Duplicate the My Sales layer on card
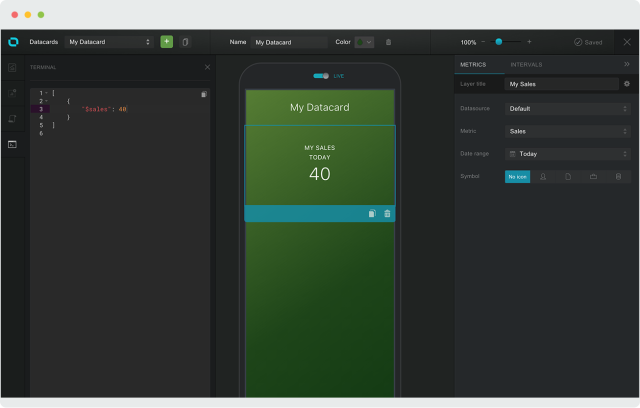 click(x=372, y=213)
